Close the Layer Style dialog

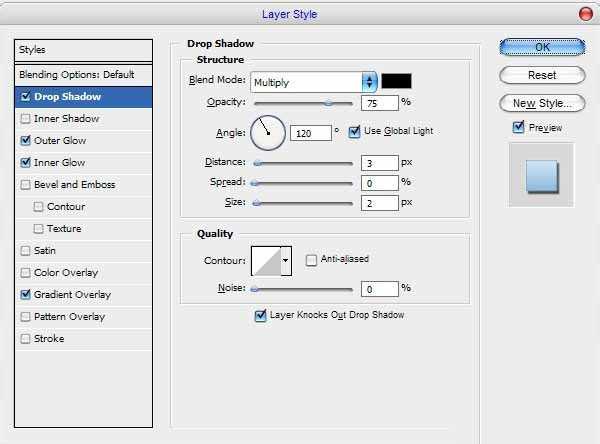(585, 14)
